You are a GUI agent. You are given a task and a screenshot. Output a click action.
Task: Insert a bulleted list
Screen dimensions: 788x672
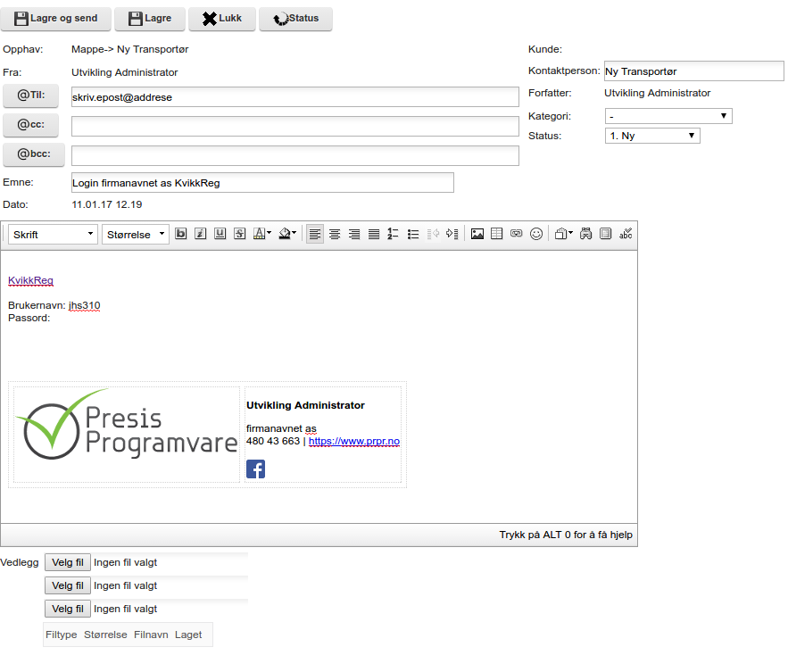(x=413, y=234)
